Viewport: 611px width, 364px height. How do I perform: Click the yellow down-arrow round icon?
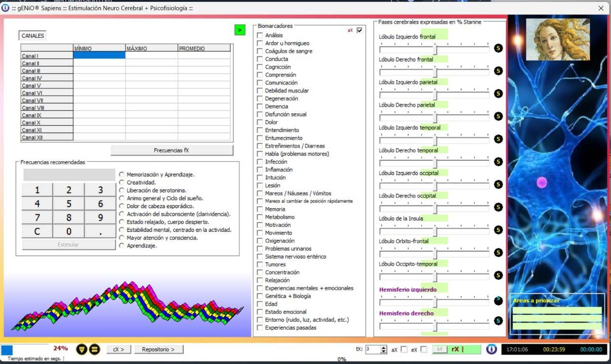pos(81,349)
